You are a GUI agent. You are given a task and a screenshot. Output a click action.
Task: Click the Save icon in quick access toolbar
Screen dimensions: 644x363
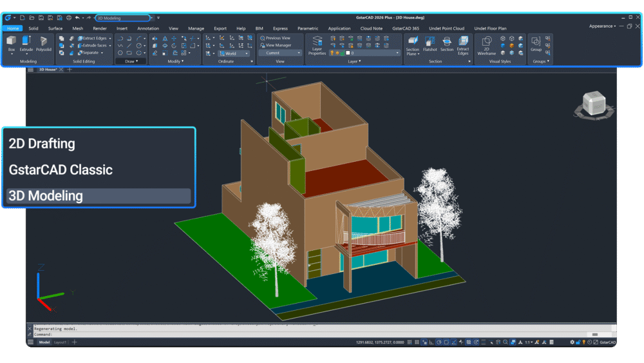(x=41, y=17)
